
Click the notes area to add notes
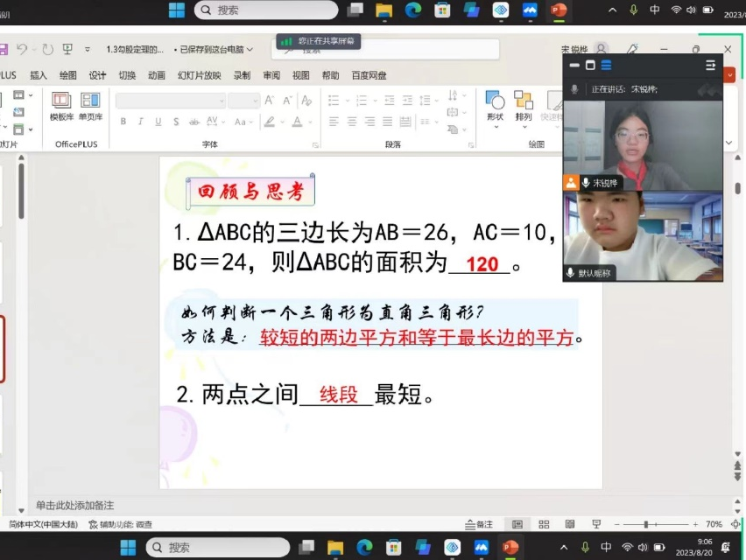point(74,505)
